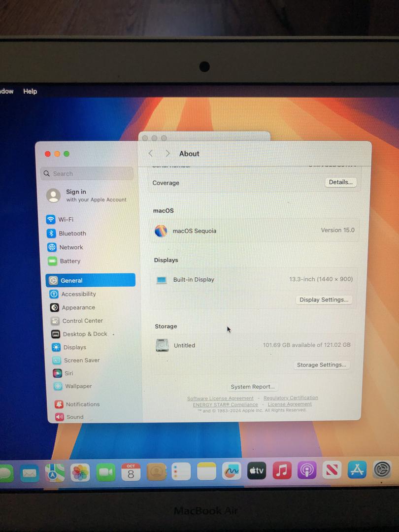
Task: Click Built-in Display row label
Action: [194, 280]
